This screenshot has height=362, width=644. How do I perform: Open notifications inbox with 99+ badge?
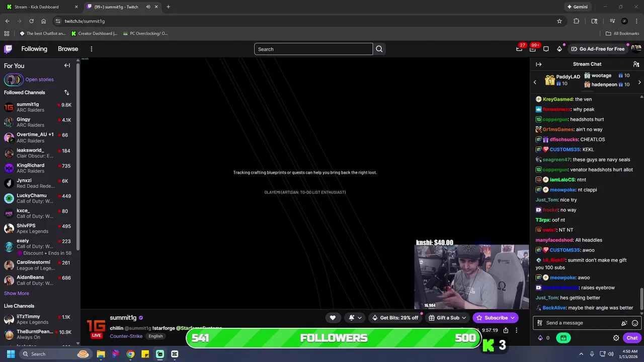[533, 49]
